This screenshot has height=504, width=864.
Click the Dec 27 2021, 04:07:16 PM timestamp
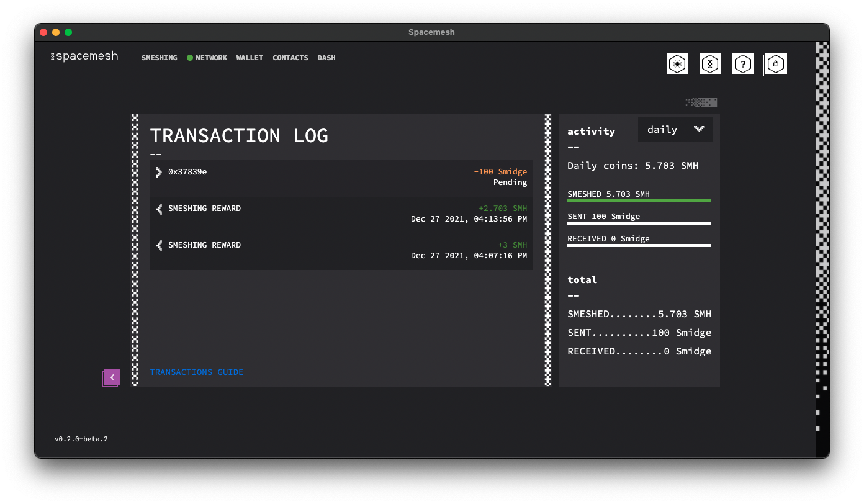[x=469, y=256]
